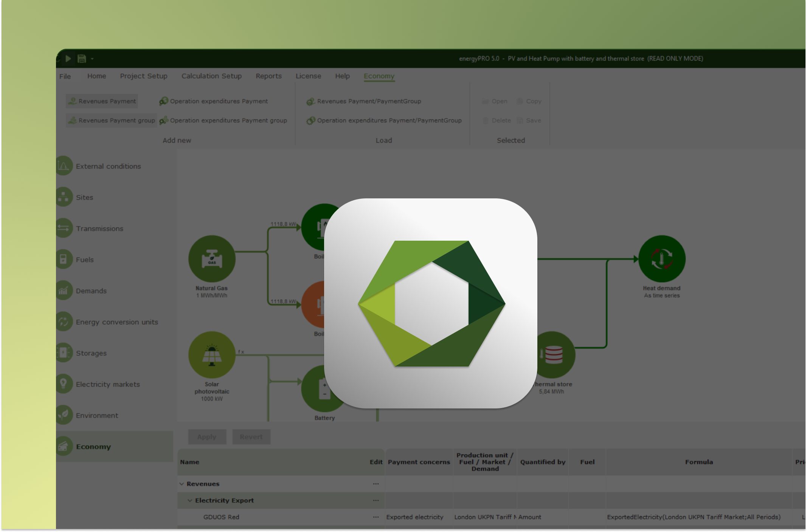This screenshot has width=807, height=532.
Task: Click Copy in the Selected group
Action: pos(529,101)
